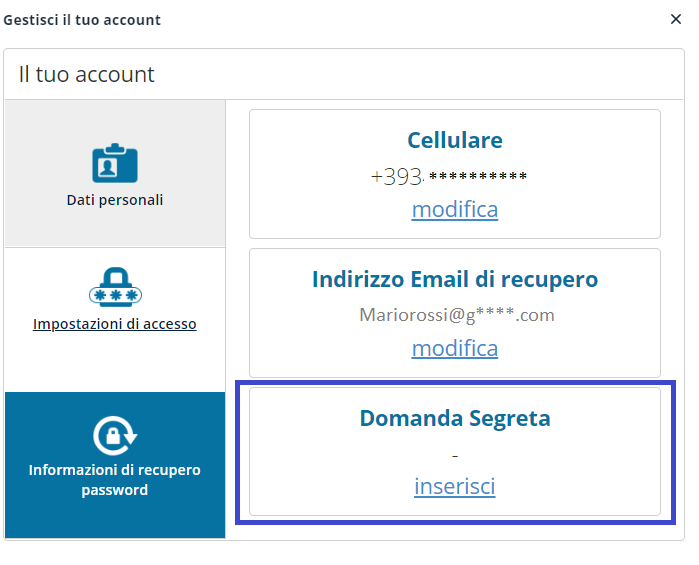Click the Il tuo account title
Image resolution: width=699 pixels, height=565 pixels.
point(86,74)
